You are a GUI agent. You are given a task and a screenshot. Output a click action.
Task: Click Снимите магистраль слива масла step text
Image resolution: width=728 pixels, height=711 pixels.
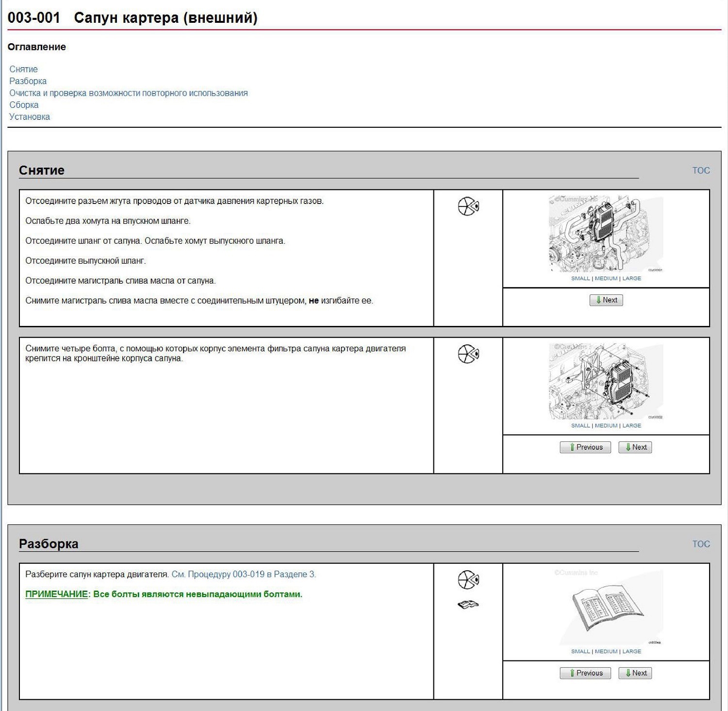tap(199, 301)
